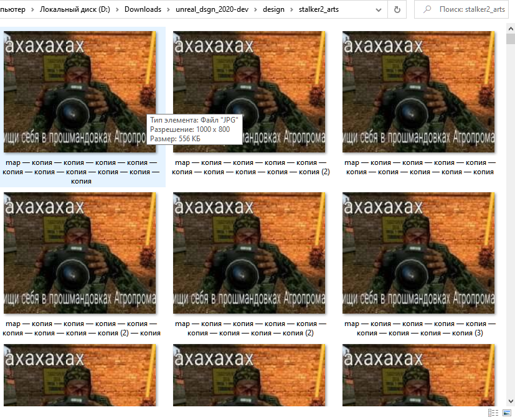The width and height of the screenshot is (515, 420).
Task: Select bottom row middle partial thumbnail
Action: (x=249, y=375)
